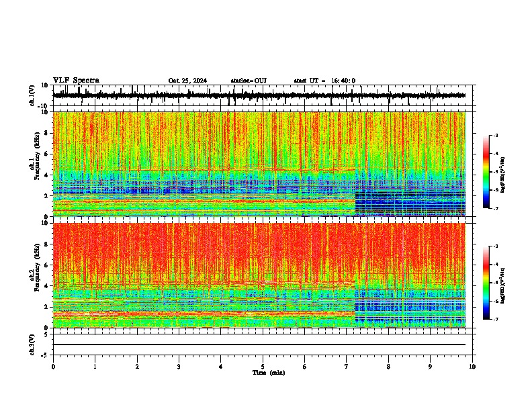Click the "-5" tick on ch.3(V) axis
This screenshot has height=411, width=532.
point(45,355)
